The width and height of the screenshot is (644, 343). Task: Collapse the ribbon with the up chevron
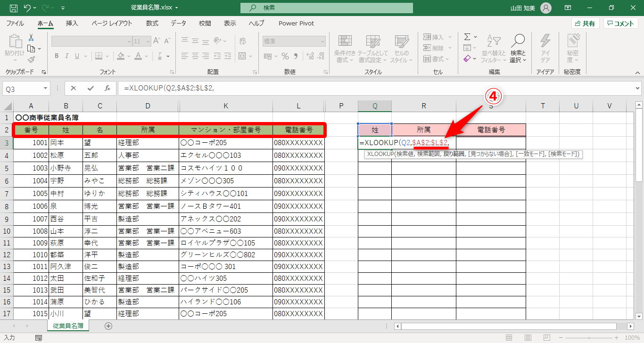pyautogui.click(x=637, y=72)
